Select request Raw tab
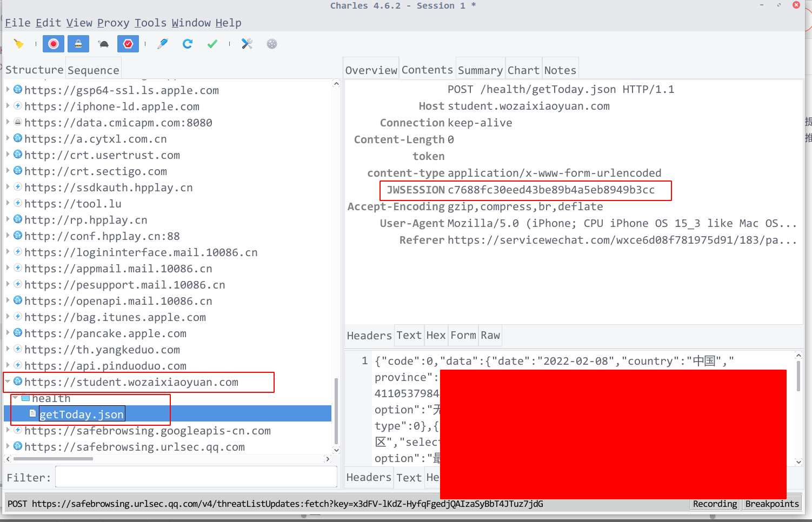This screenshot has width=812, height=522. 490,335
